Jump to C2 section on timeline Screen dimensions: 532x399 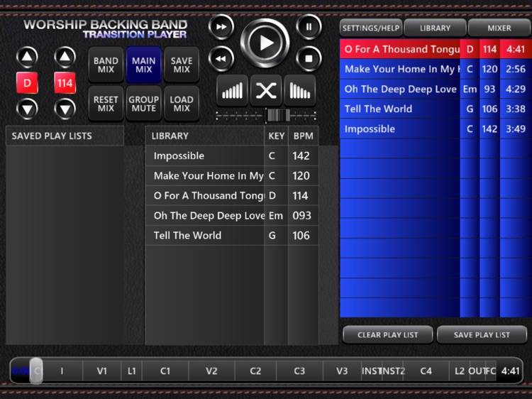pos(255,371)
